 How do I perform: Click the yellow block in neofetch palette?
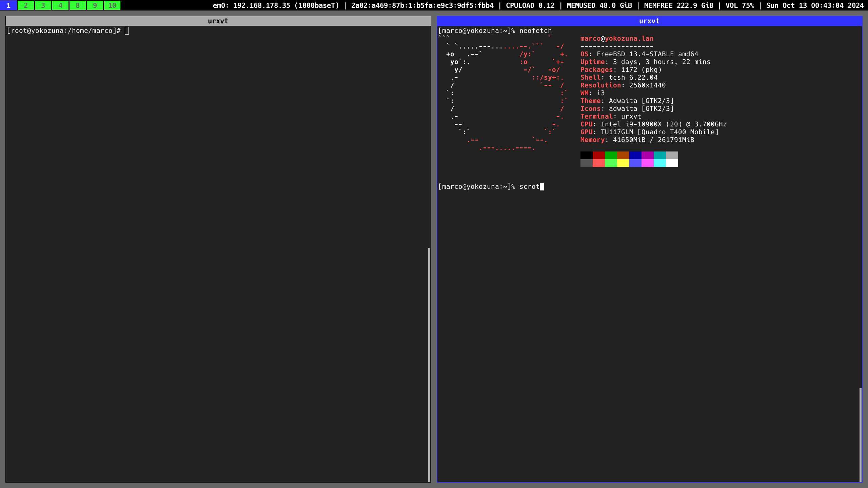623,163
